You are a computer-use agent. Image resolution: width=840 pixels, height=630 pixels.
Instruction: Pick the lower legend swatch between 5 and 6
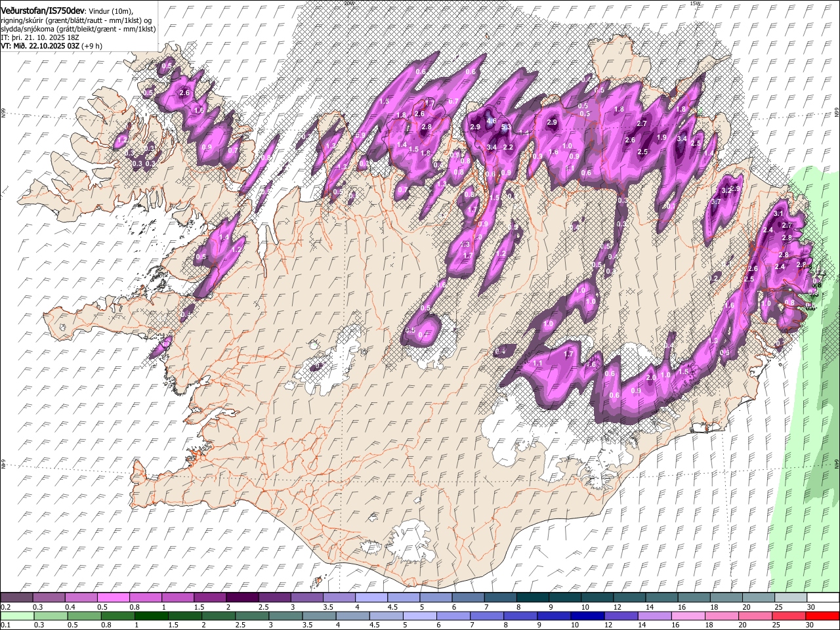[x=420, y=616]
